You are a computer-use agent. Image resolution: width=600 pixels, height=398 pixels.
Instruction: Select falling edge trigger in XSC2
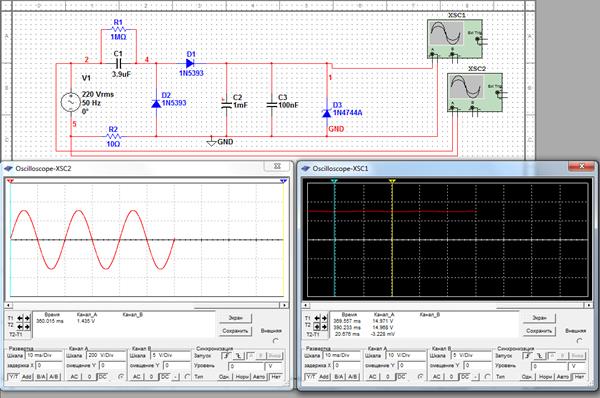pos(238,356)
